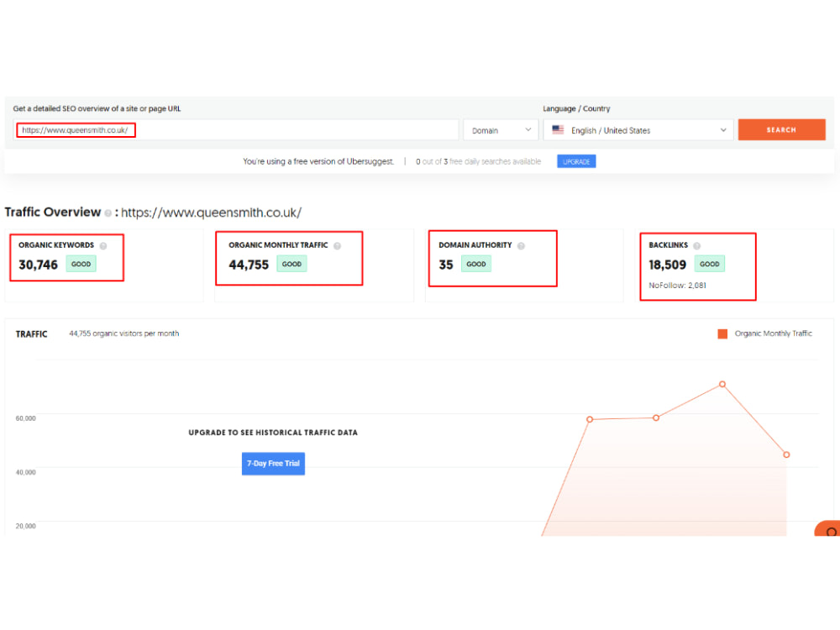840x630 pixels.
Task: Click the GOOD badge under Organic Monthly Traffic
Action: click(291, 264)
